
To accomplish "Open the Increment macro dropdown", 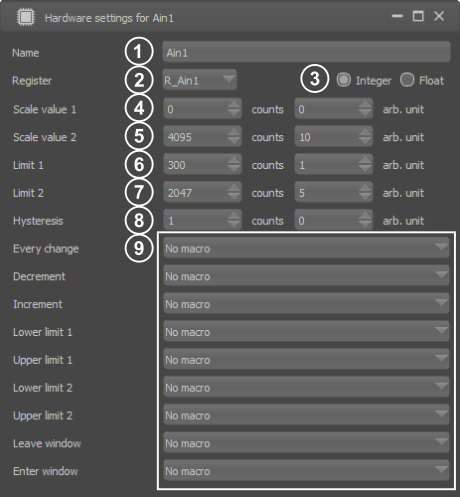I will click(306, 303).
